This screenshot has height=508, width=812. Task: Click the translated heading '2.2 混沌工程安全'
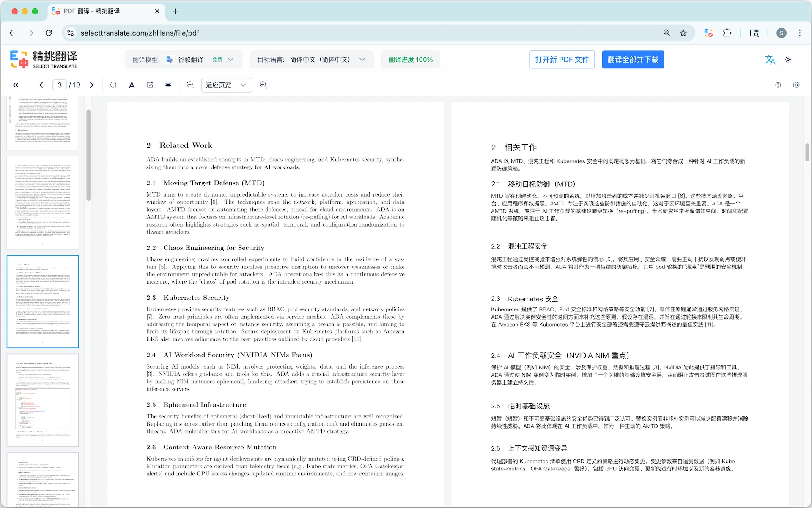[519, 246]
